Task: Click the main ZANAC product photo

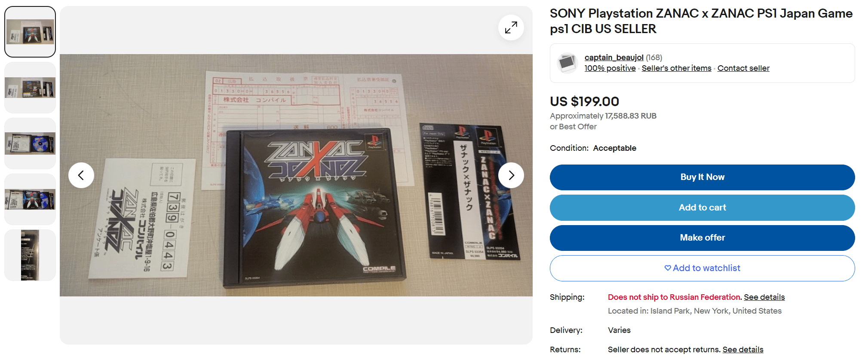Action: (x=296, y=175)
